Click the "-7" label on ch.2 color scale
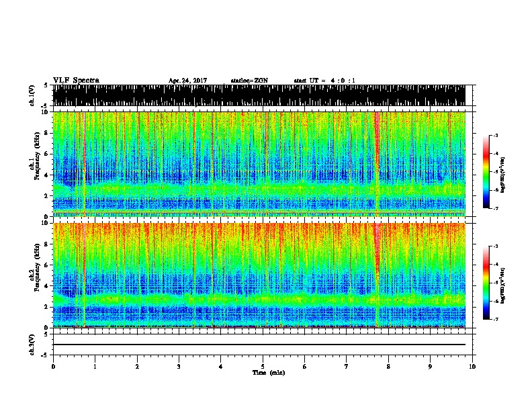Image resolution: width=532 pixels, height=411 pixels. coord(495,319)
